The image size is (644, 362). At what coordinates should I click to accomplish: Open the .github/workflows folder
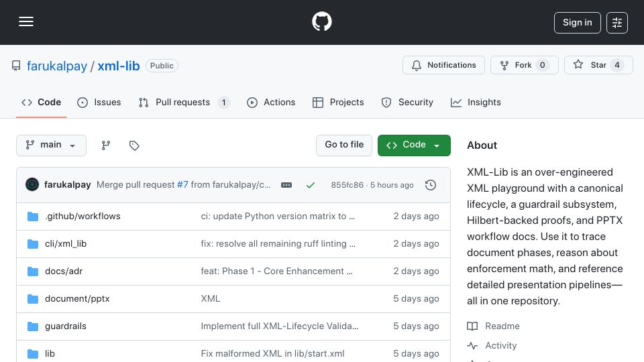(83, 217)
